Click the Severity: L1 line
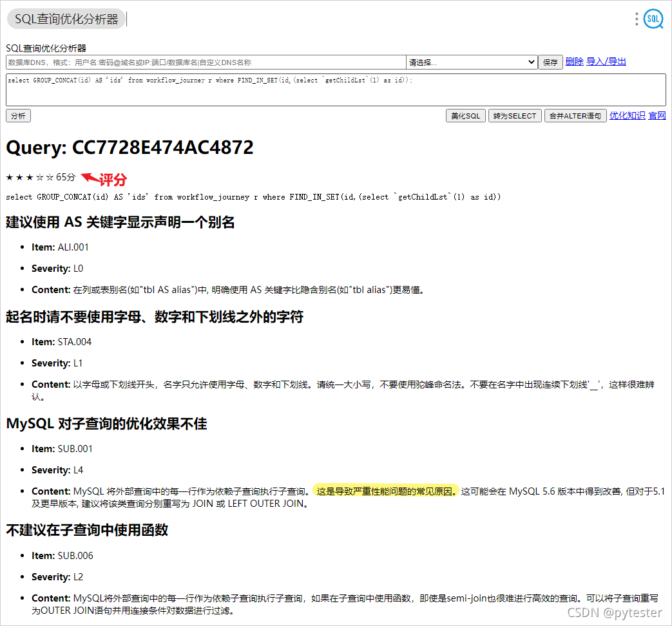This screenshot has width=672, height=626. [x=57, y=363]
